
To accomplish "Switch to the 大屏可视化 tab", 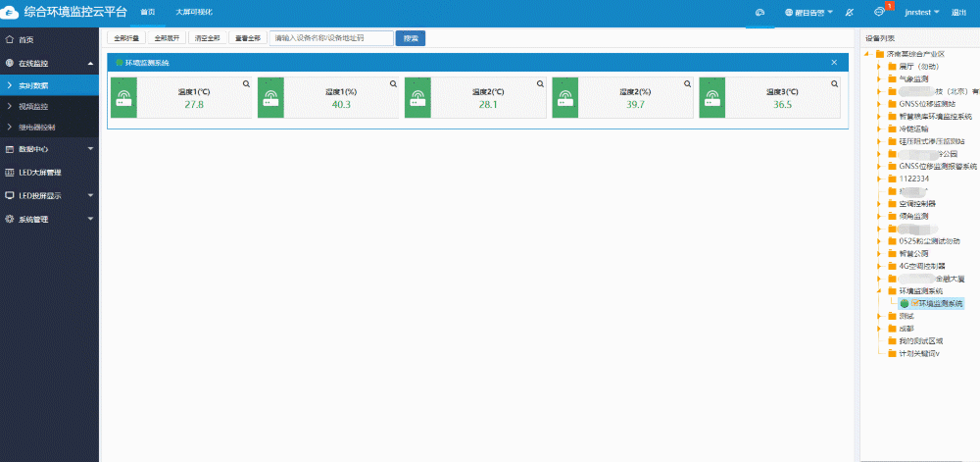I will 194,12.
